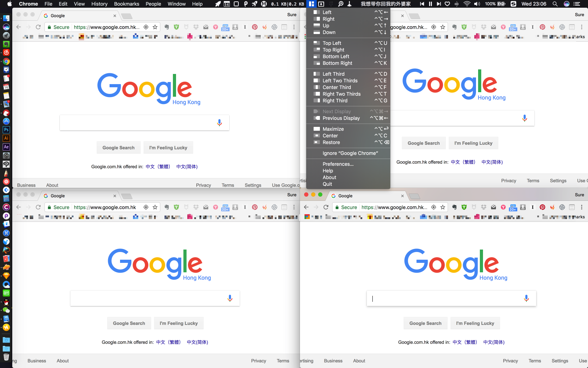Click the Wi-Fi icon in the menu bar
Image resolution: width=588 pixels, height=368 pixels.
click(x=467, y=4)
